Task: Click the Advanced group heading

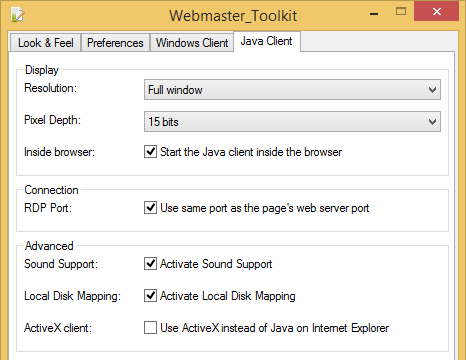Action: 49,246
